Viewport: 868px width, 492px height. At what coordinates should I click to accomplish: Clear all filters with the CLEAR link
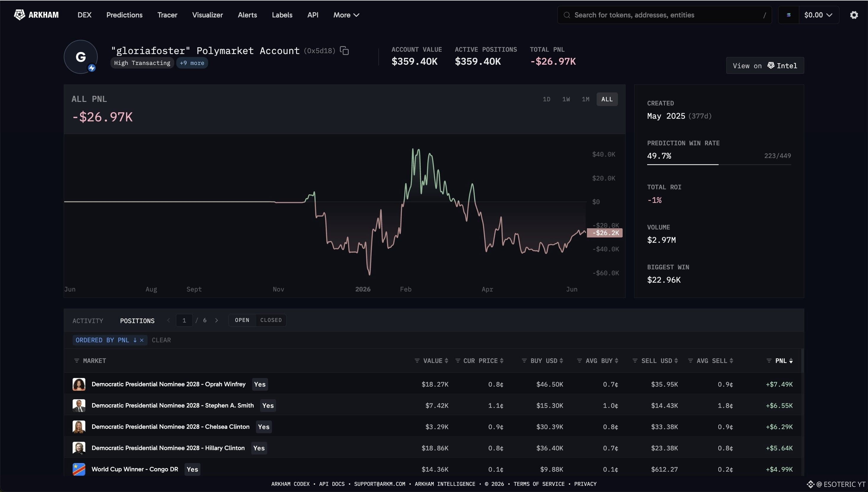(161, 340)
